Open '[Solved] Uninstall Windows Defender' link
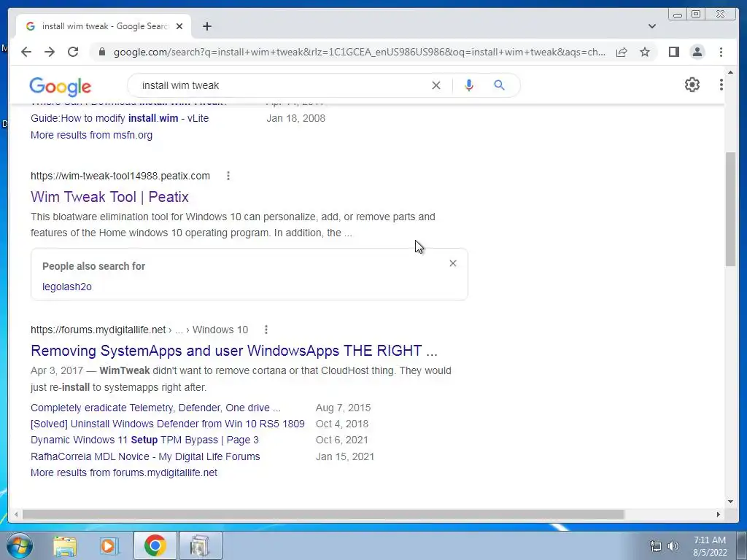This screenshot has width=747, height=560. pyautogui.click(x=168, y=424)
